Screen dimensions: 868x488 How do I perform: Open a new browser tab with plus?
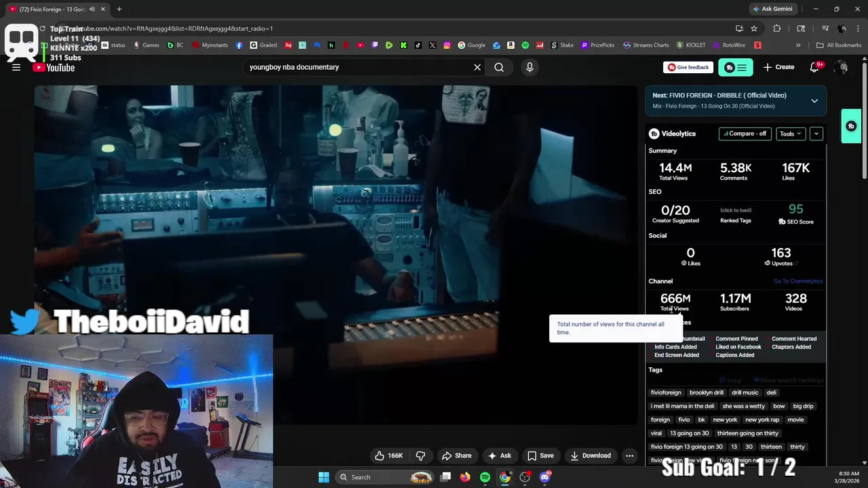click(119, 9)
